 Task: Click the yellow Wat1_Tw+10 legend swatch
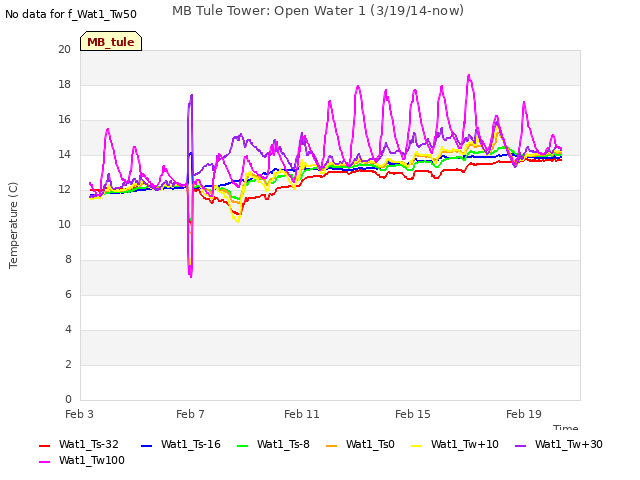tap(417, 446)
